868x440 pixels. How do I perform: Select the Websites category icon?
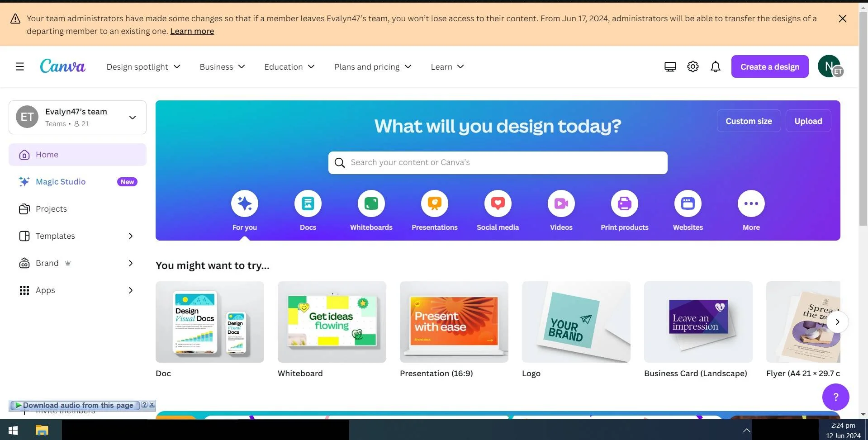(688, 203)
